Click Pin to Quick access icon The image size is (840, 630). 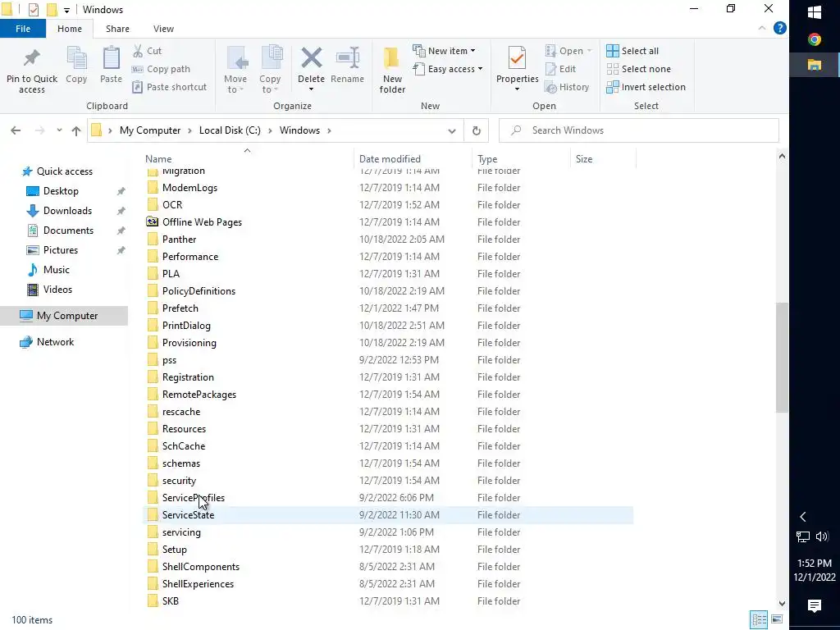[32, 58]
